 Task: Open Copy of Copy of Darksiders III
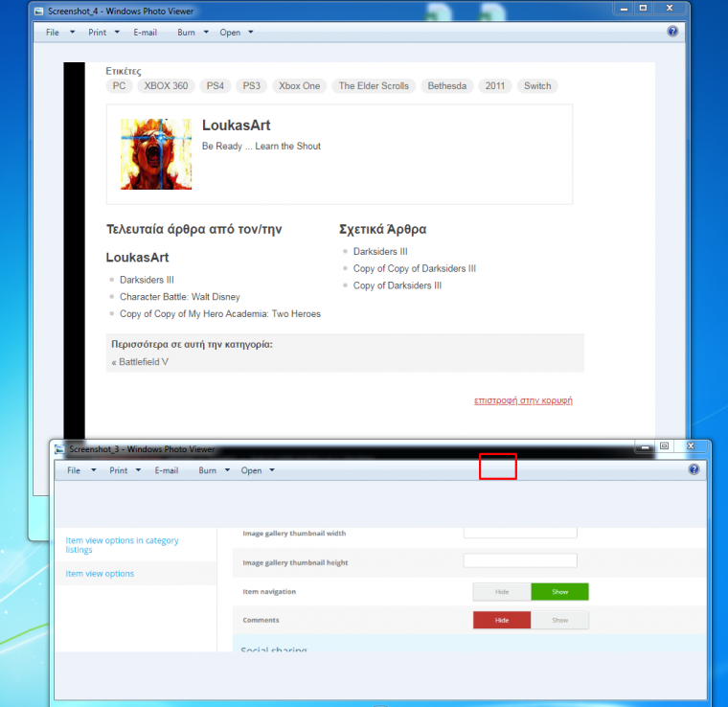click(415, 269)
